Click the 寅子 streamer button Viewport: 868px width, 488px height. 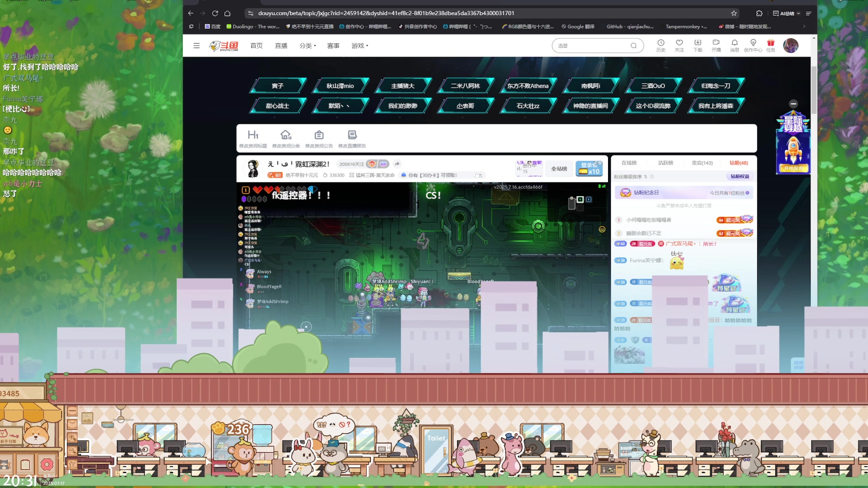click(278, 86)
